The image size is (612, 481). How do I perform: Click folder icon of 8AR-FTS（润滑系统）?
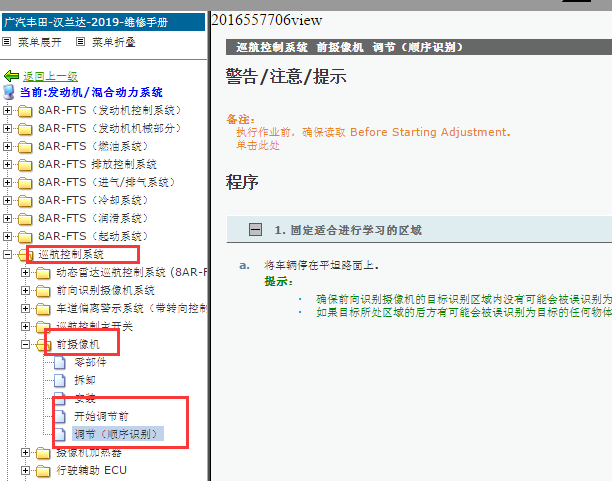25,219
